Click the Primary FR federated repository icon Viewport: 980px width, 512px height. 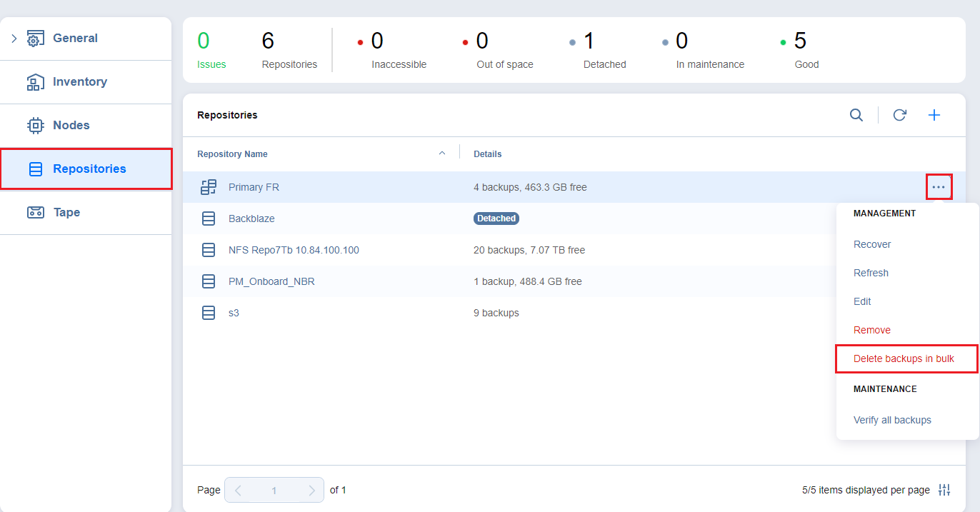pos(209,187)
